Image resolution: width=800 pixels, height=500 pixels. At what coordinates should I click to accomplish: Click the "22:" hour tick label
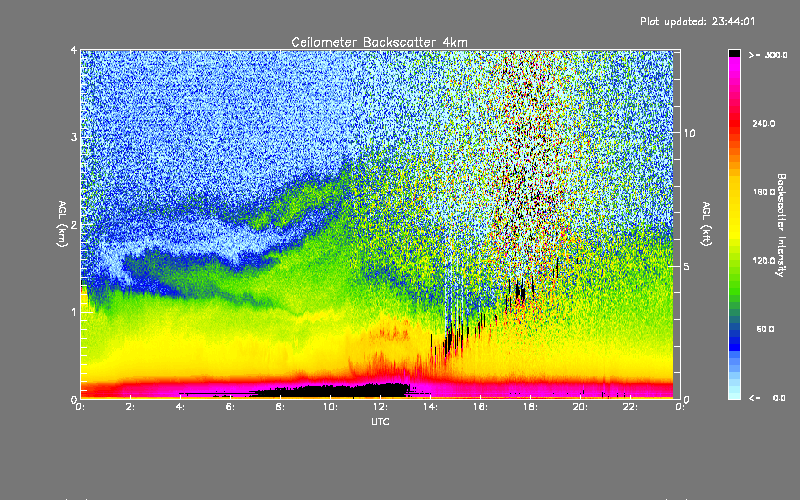631,407
